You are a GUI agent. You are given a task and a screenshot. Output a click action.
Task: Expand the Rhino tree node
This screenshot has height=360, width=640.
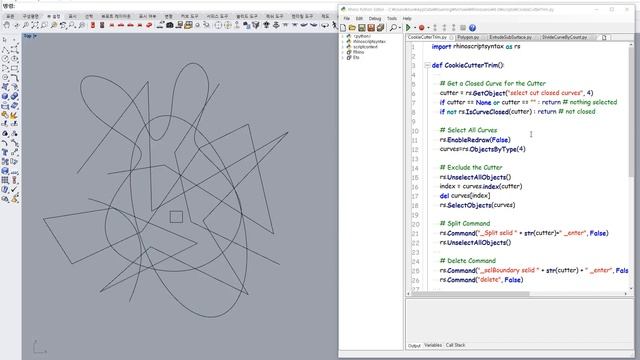tap(342, 52)
